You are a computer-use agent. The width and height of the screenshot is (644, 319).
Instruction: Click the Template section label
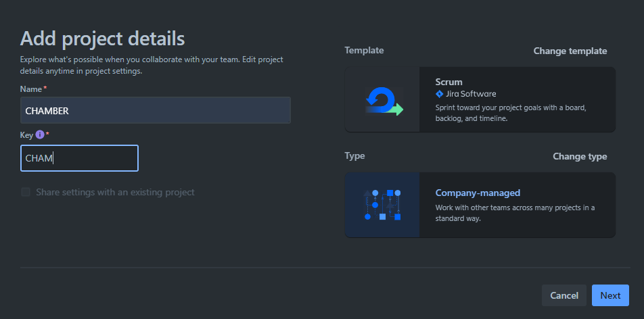point(364,51)
